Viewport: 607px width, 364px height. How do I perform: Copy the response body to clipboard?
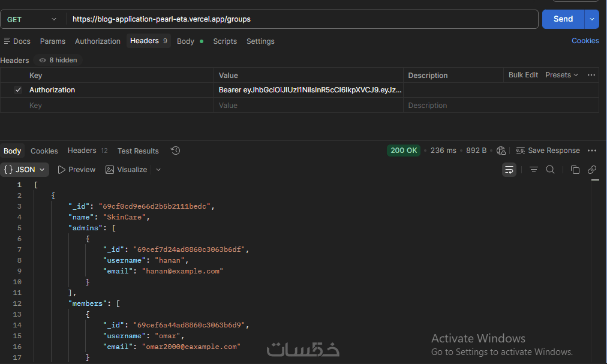pos(575,170)
